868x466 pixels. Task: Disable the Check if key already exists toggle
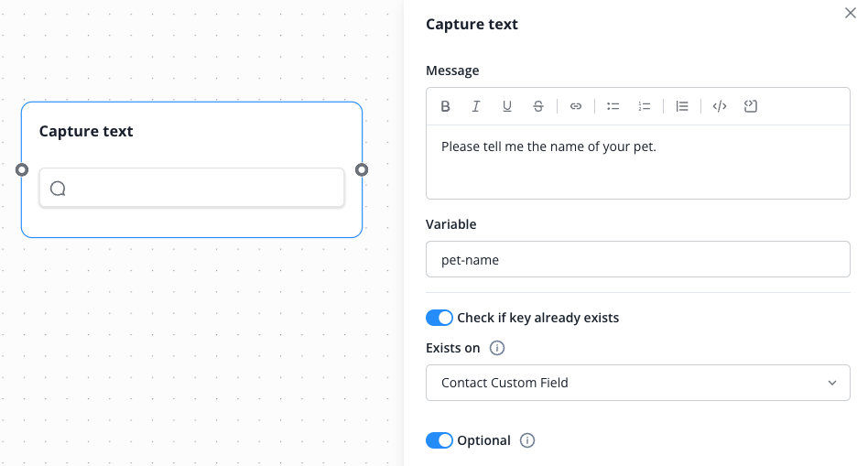point(439,318)
